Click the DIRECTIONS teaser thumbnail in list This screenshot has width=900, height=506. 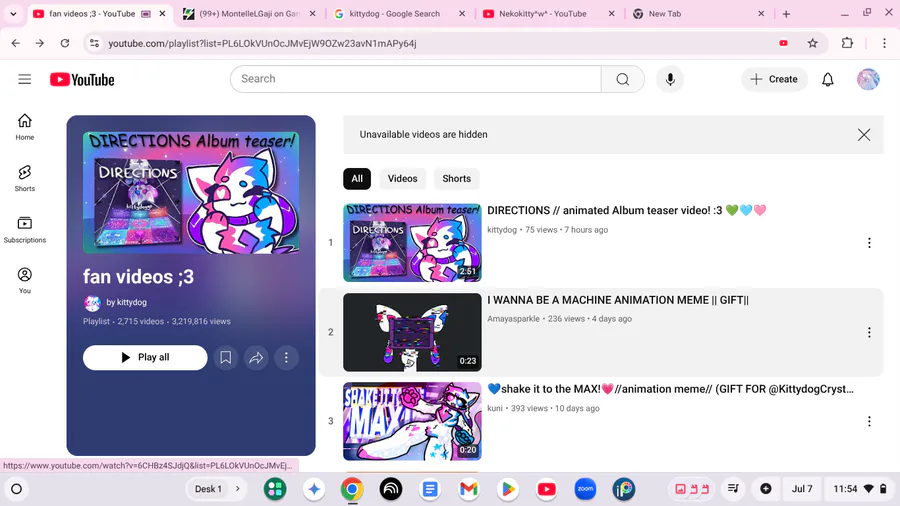[x=412, y=243]
